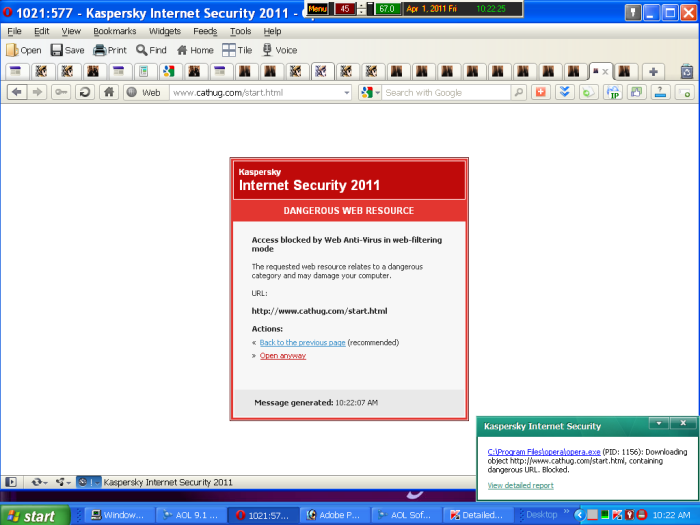The width and height of the screenshot is (700, 525).
Task: Click the Kaspersky tray icon
Action: point(617,515)
